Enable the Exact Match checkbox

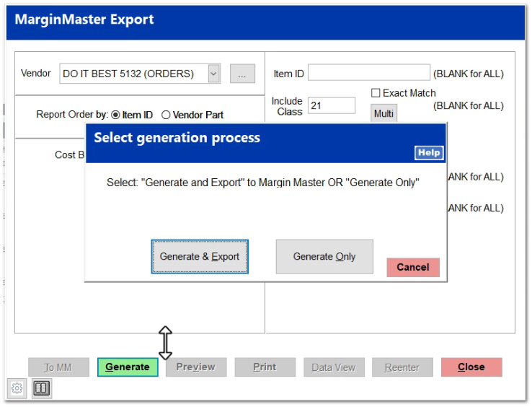click(x=376, y=93)
